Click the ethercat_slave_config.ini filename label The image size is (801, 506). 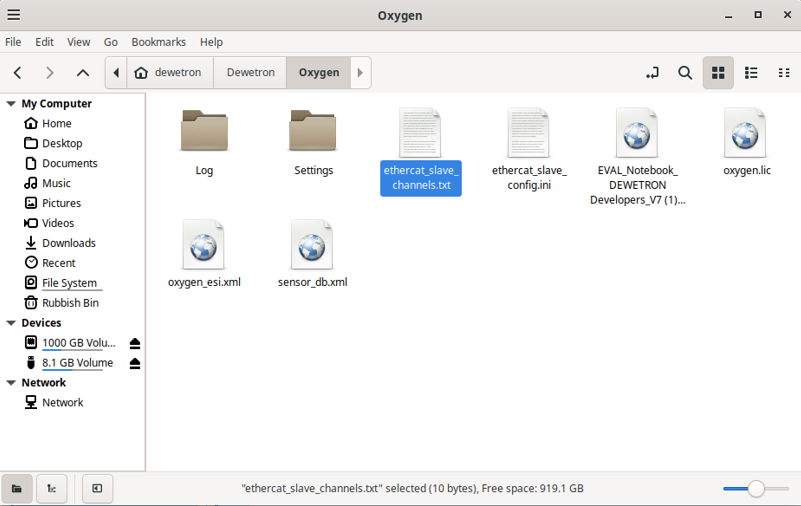529,178
